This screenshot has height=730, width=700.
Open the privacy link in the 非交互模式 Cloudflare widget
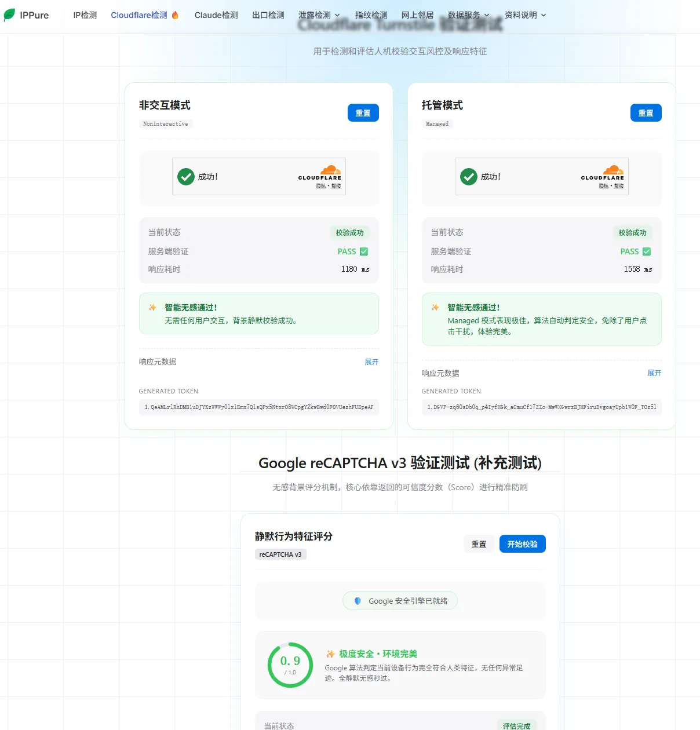[321, 186]
